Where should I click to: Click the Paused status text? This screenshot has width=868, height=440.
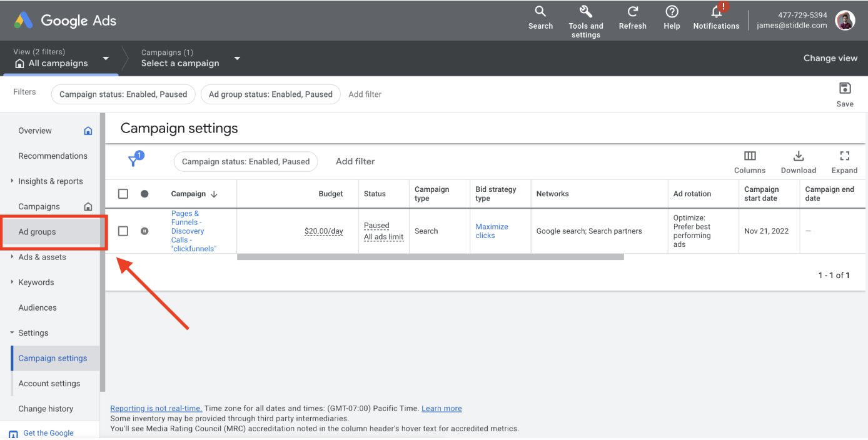(x=376, y=226)
